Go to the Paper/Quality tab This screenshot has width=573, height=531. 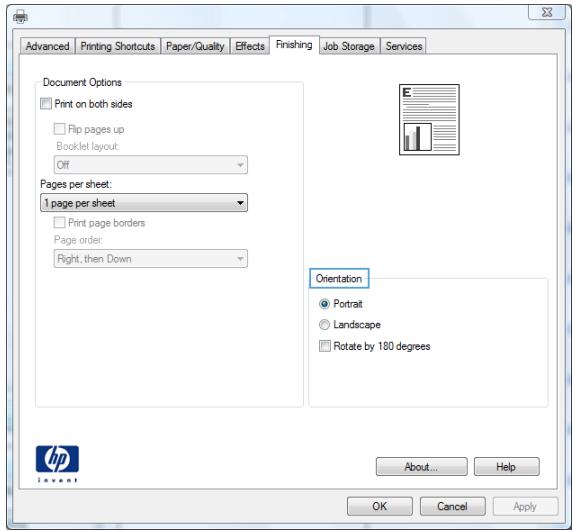pos(195,46)
